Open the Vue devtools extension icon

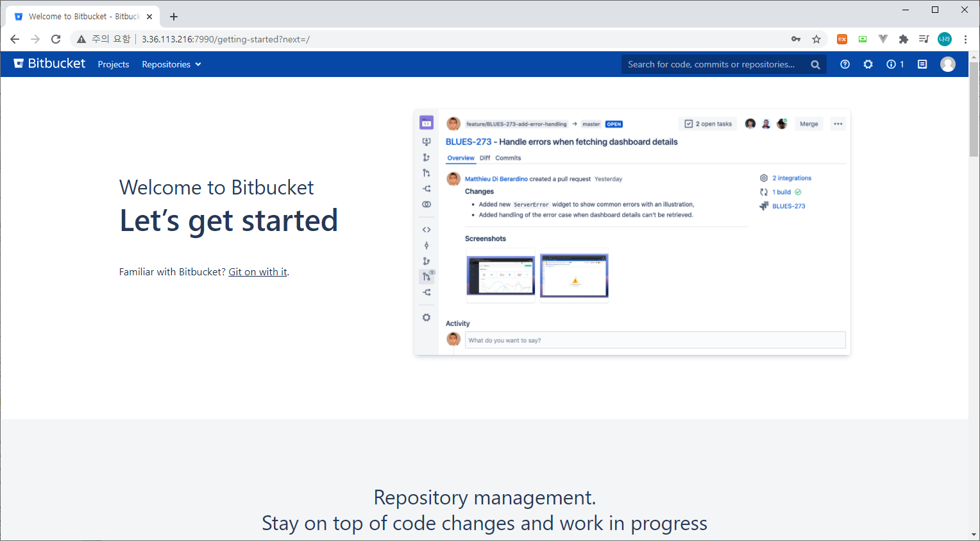tap(883, 39)
